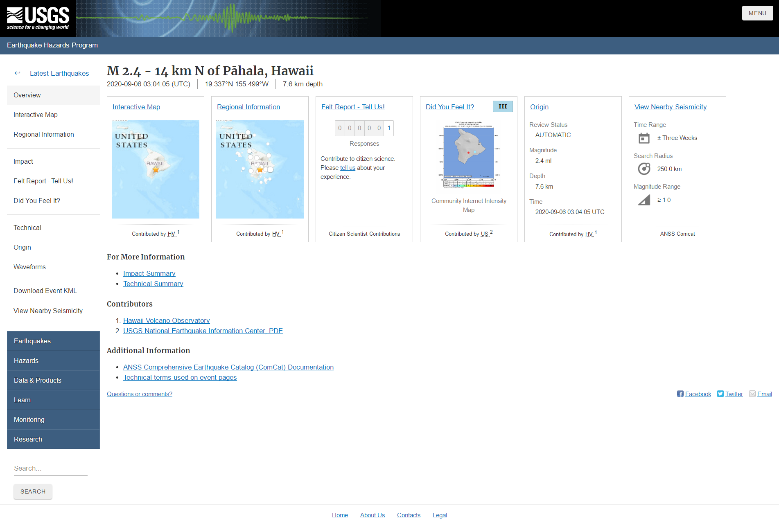Click the USGS logo in header
Image resolution: width=779 pixels, height=532 pixels.
point(38,18)
